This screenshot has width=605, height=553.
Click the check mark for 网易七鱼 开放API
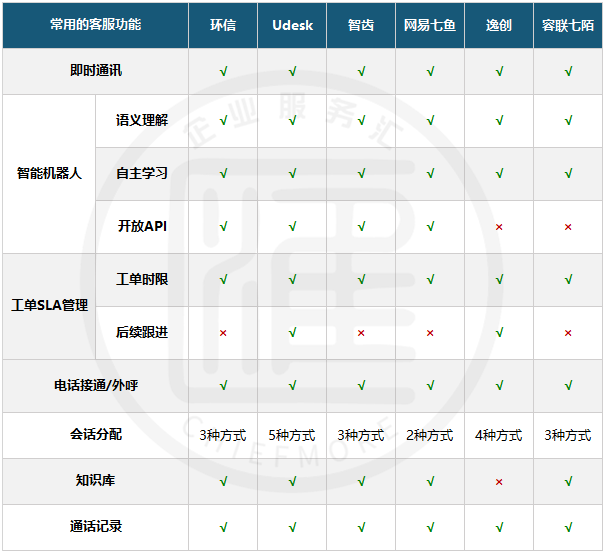tap(430, 226)
